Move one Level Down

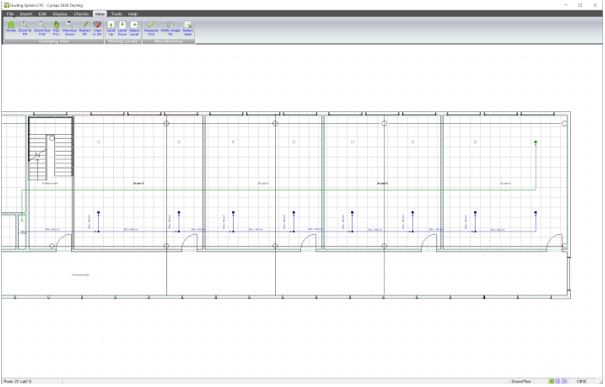pos(122,28)
